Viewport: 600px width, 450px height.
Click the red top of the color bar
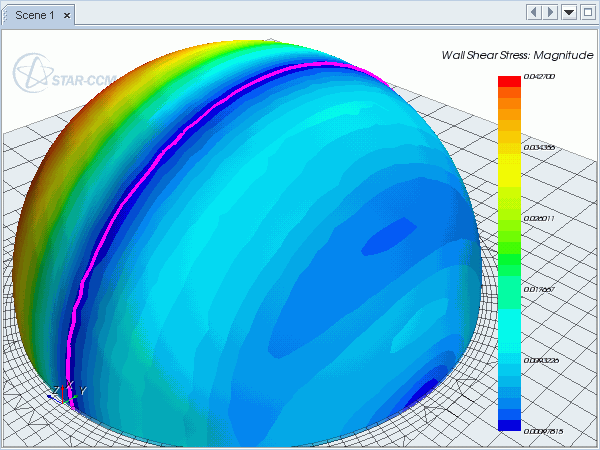coord(509,80)
